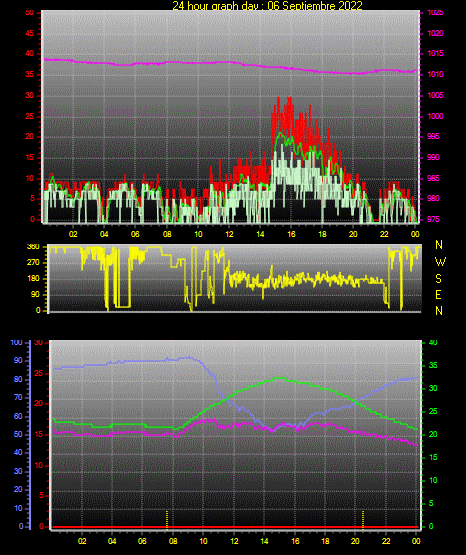The height and width of the screenshot is (555, 466).
Task: Click the 'S' compass direction label
Action: [x=438, y=279]
